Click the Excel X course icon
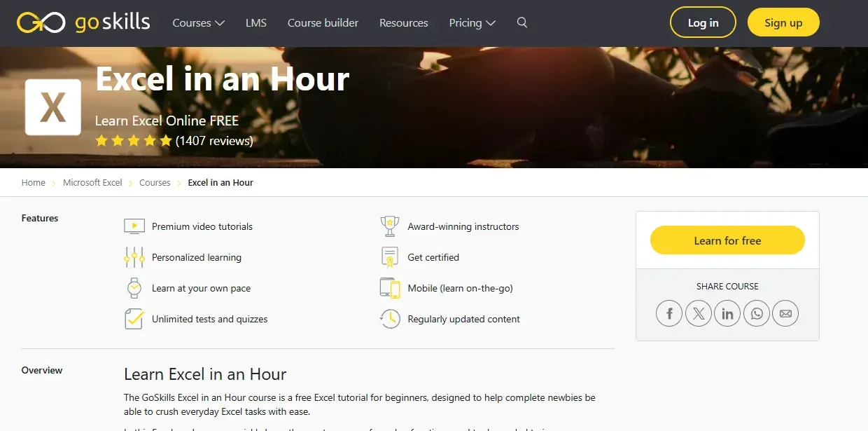The height and width of the screenshot is (431, 868). click(x=53, y=107)
